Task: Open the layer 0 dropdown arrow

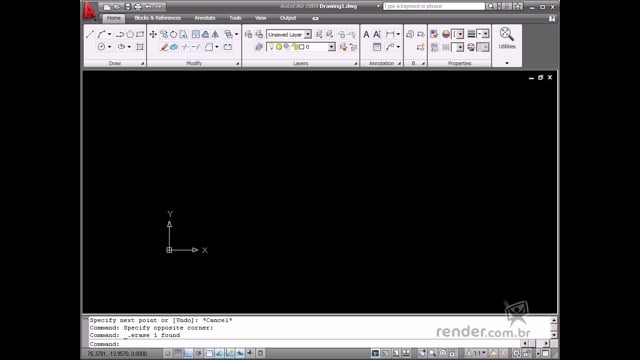Action: click(331, 47)
